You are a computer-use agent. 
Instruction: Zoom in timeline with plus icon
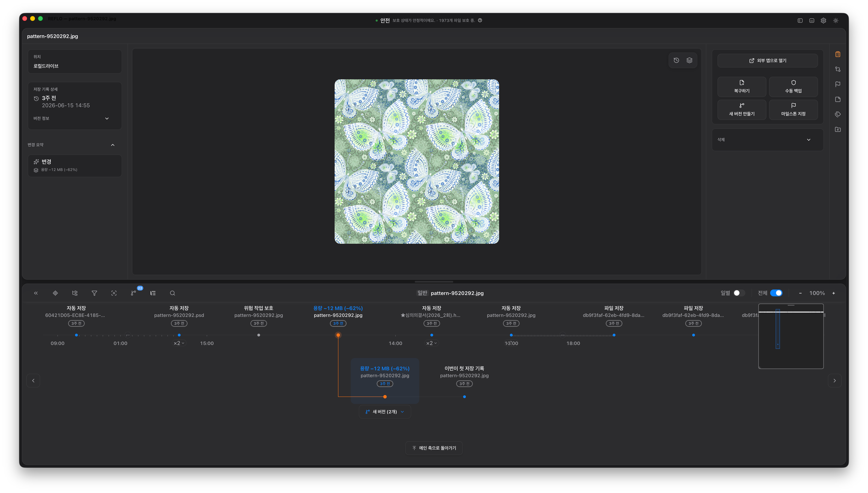coord(833,293)
